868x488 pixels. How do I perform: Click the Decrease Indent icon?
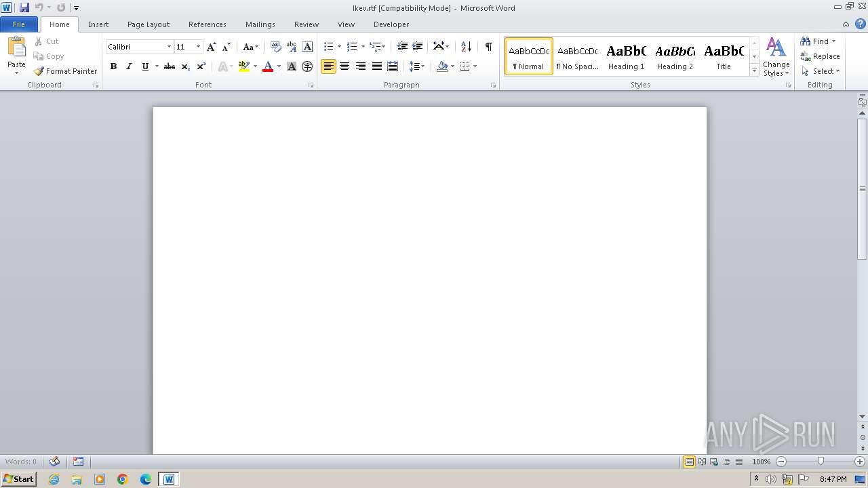click(x=402, y=47)
